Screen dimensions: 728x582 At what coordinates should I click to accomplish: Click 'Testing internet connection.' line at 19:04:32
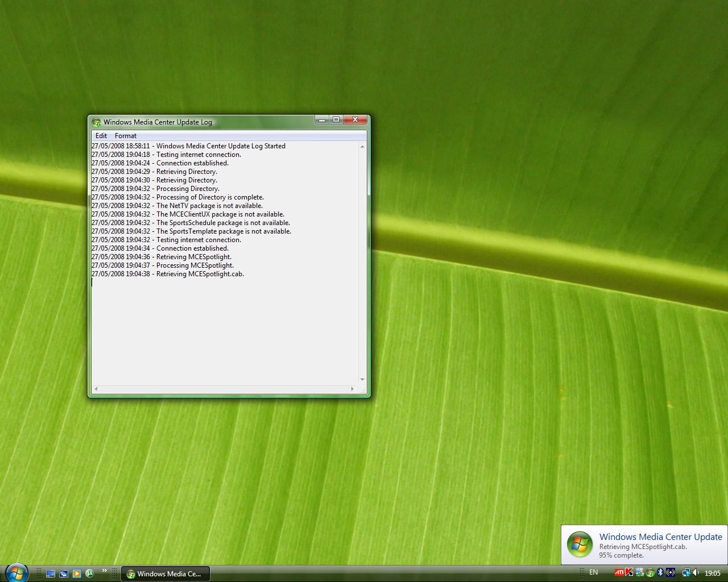pos(166,240)
